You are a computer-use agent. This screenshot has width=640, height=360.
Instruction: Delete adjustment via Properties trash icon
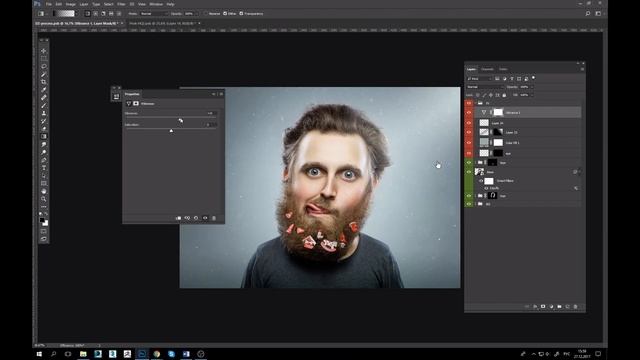click(x=214, y=218)
